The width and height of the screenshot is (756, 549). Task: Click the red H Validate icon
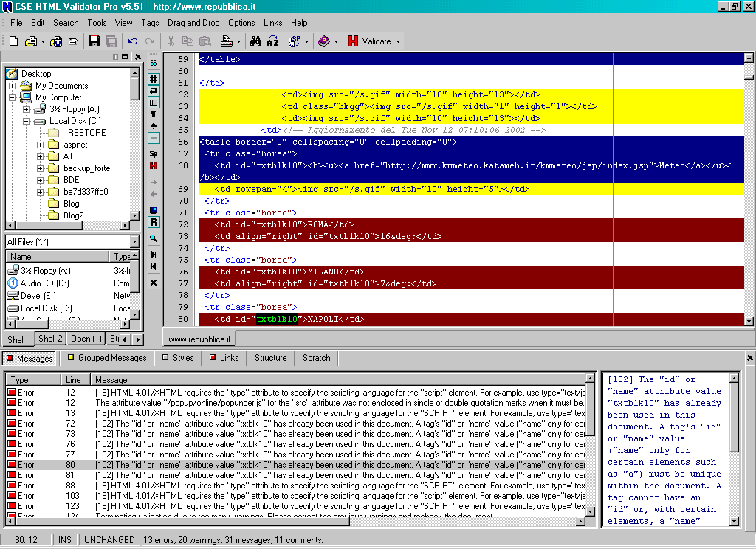coord(354,41)
